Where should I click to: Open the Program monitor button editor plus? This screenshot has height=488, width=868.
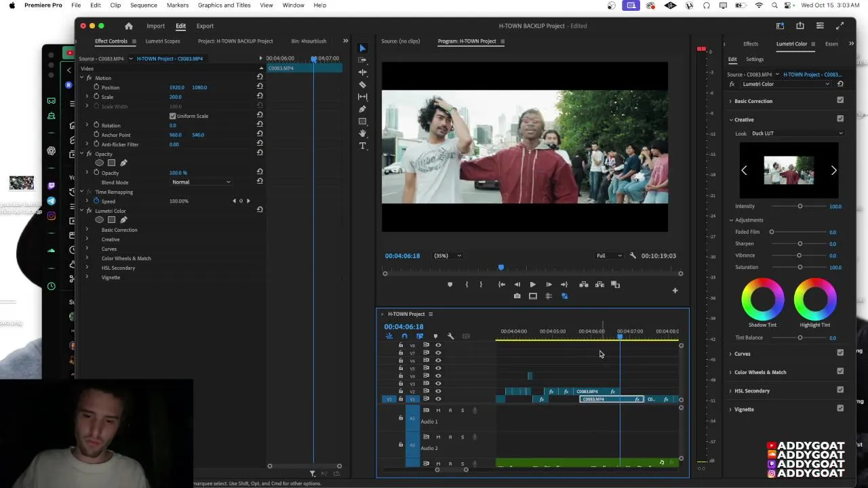click(675, 291)
